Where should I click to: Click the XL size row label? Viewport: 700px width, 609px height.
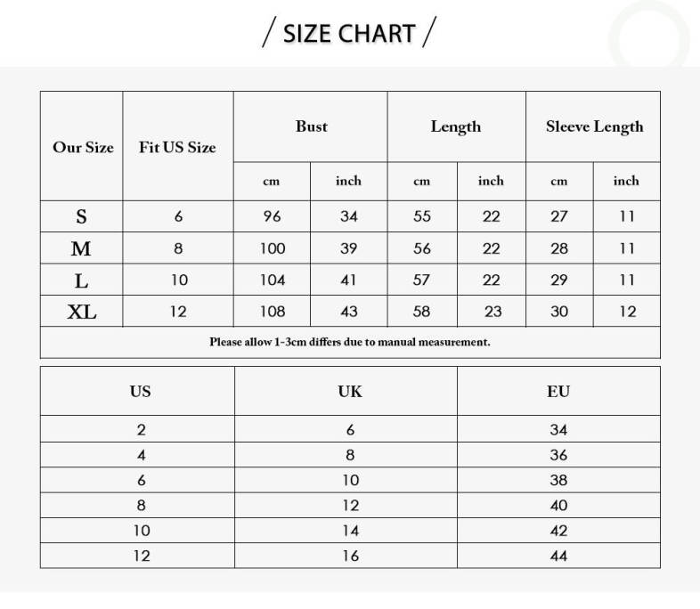click(82, 313)
